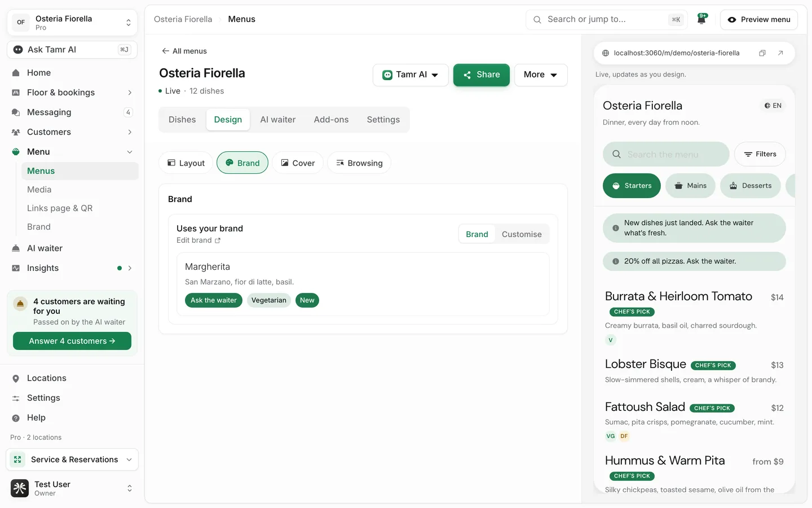The image size is (812, 508).
Task: Go back to All menus
Action: click(x=184, y=51)
